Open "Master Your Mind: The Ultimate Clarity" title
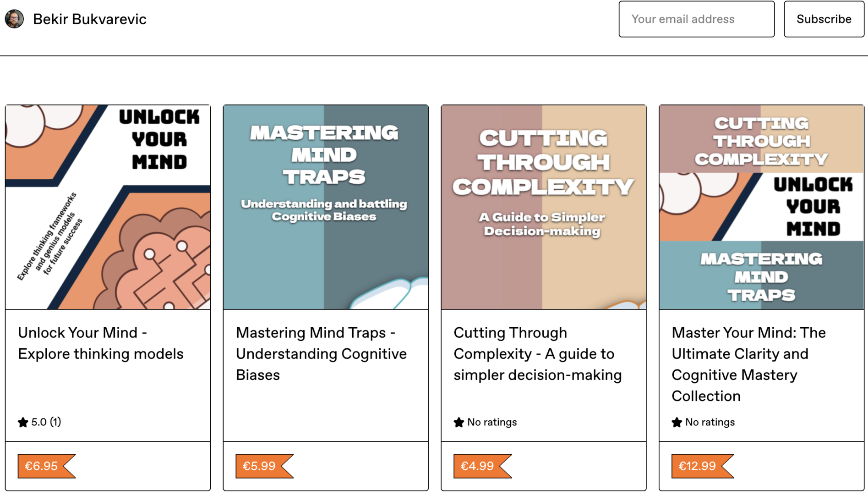Image resolution: width=868 pixels, height=495 pixels. click(x=748, y=364)
